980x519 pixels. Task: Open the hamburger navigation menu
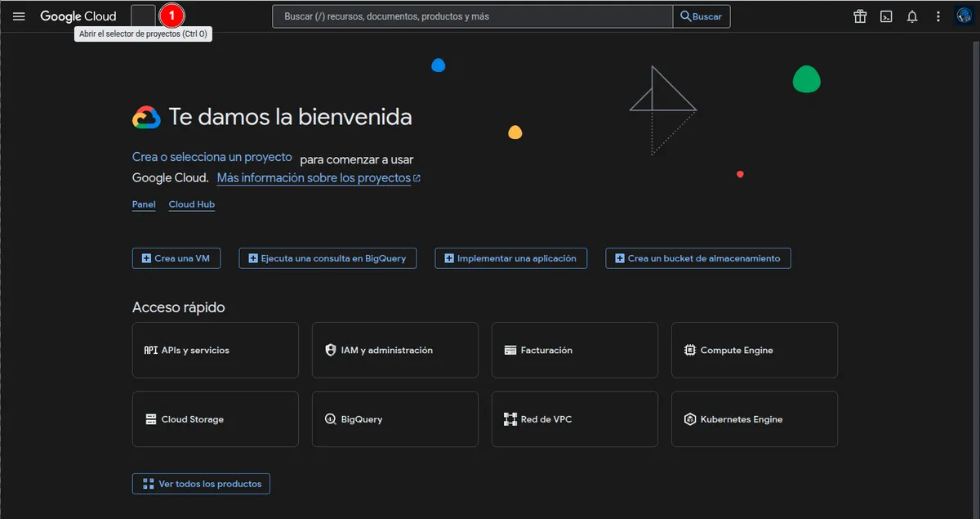pyautogui.click(x=19, y=16)
